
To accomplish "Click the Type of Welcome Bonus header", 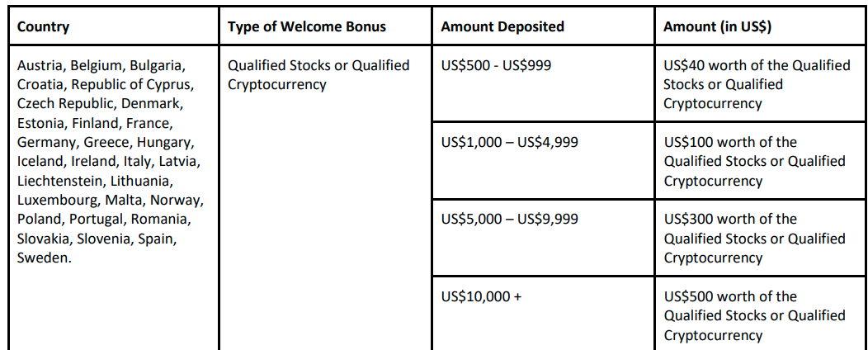I will point(306,26).
